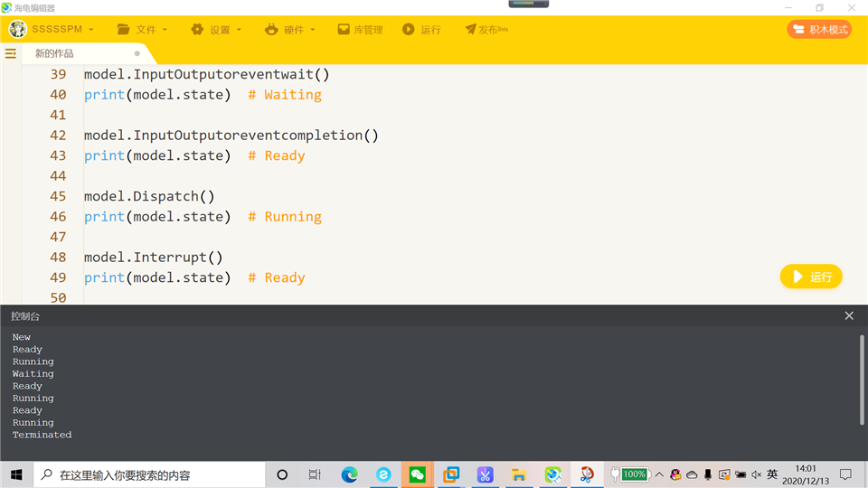Click the OneDrive cloud tray icon

[692, 474]
